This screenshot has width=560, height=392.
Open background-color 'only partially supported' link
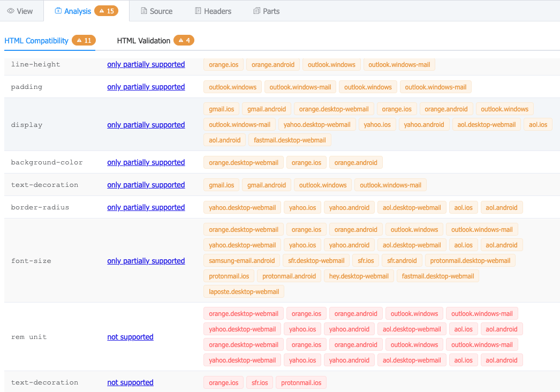pos(146,162)
